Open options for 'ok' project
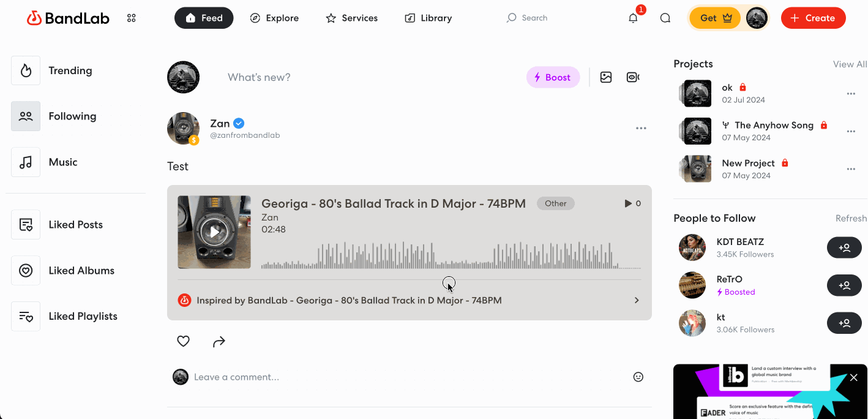The image size is (868, 419). [x=851, y=94]
